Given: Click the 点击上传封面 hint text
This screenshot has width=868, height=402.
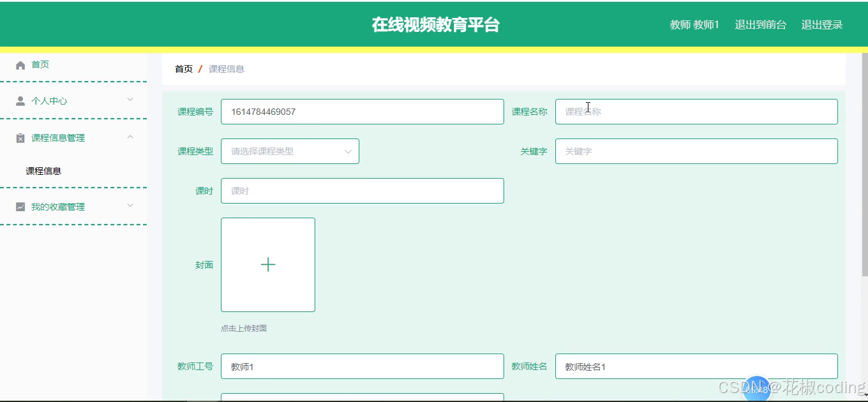Looking at the screenshot, I should (244, 329).
